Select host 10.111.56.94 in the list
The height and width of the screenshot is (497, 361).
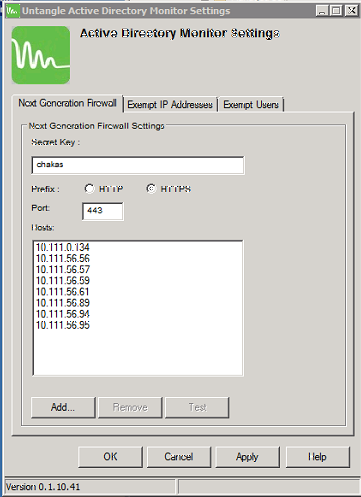[x=63, y=314]
